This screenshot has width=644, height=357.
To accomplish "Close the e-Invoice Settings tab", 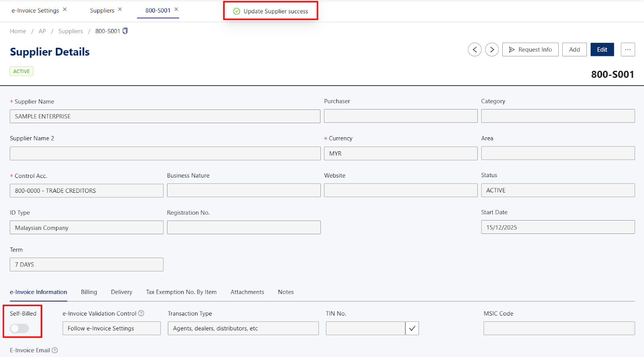I will 65,9.
